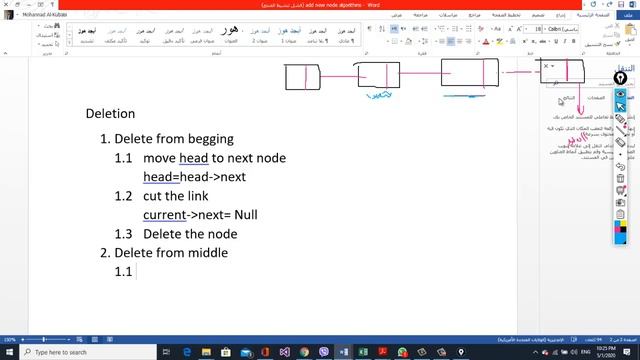Screen dimensions: 640x360
Task: Select the Heading 1 style thumbnail
Action: pyautogui.click(x=289, y=35)
